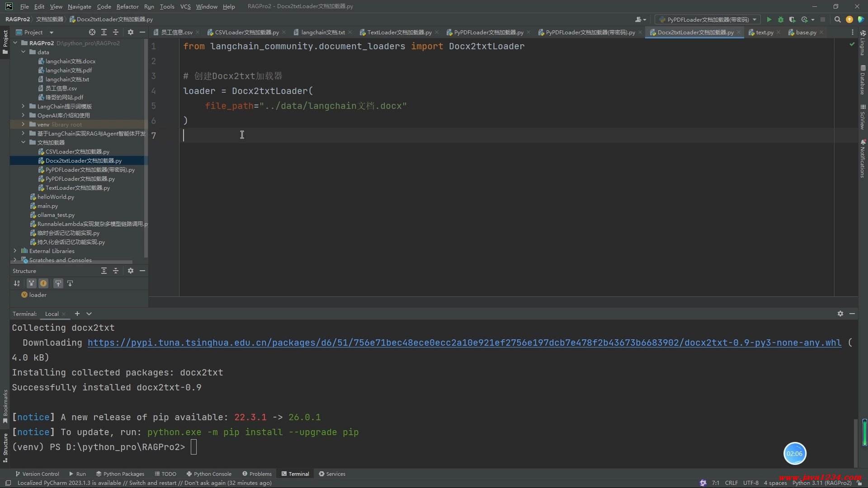868x488 pixels.
Task: Click the Debug bug icon
Action: click(x=781, y=19)
